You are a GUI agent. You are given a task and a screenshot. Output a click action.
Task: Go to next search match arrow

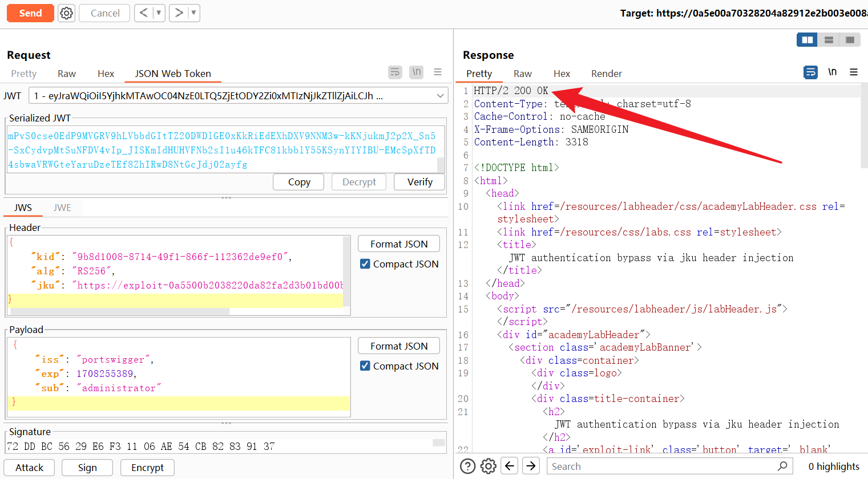[x=531, y=466]
